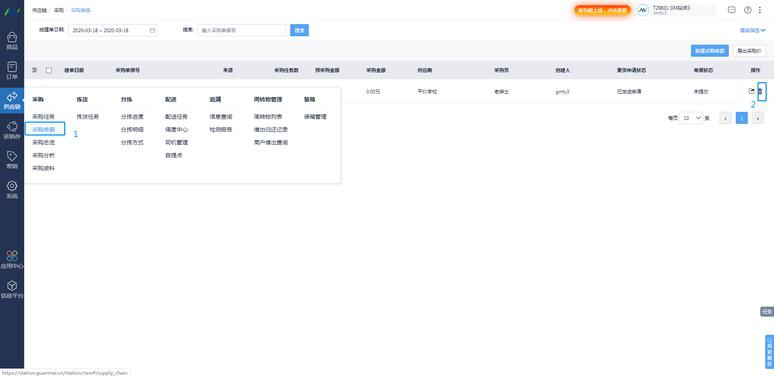Go to next page arrow
774x377 pixels.
coord(758,118)
